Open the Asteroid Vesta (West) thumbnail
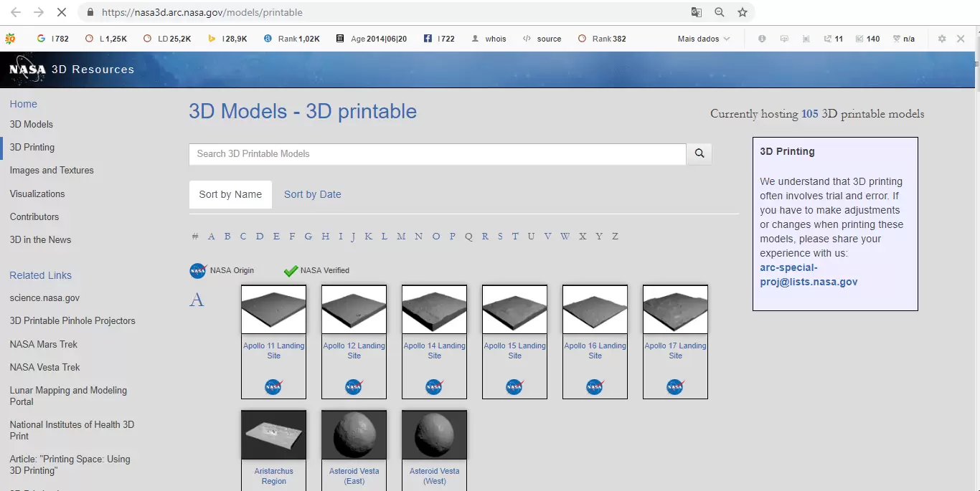Image resolution: width=980 pixels, height=491 pixels. pyautogui.click(x=434, y=435)
